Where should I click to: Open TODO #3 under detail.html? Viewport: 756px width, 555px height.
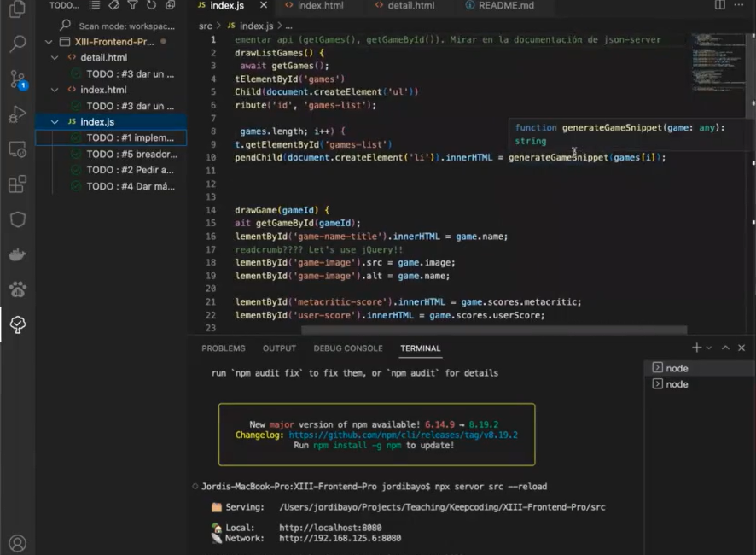tap(130, 73)
